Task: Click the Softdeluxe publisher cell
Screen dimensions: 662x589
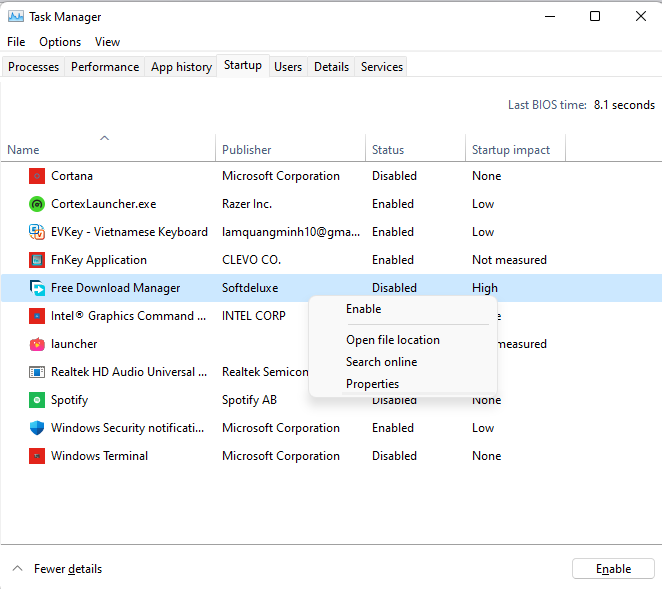Action: click(x=250, y=288)
